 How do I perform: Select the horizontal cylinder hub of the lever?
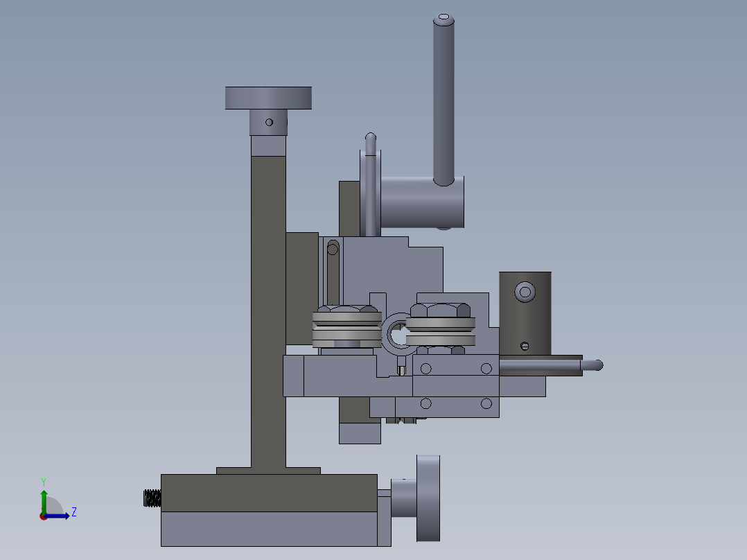click(x=422, y=202)
